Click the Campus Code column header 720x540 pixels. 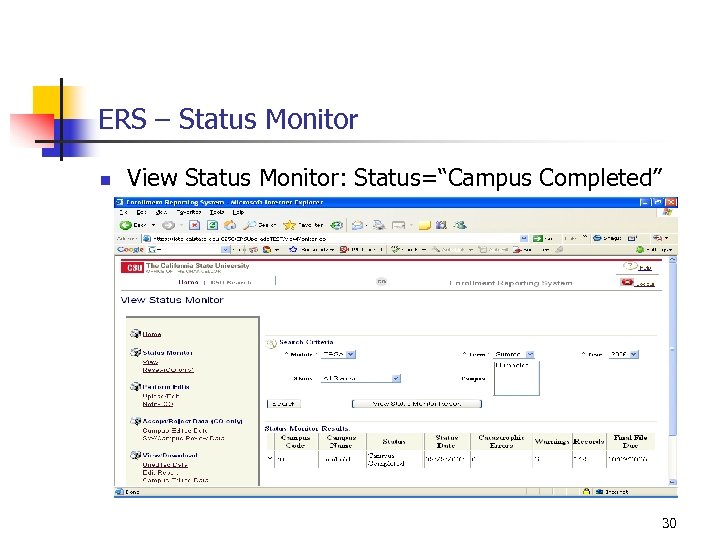295,441
